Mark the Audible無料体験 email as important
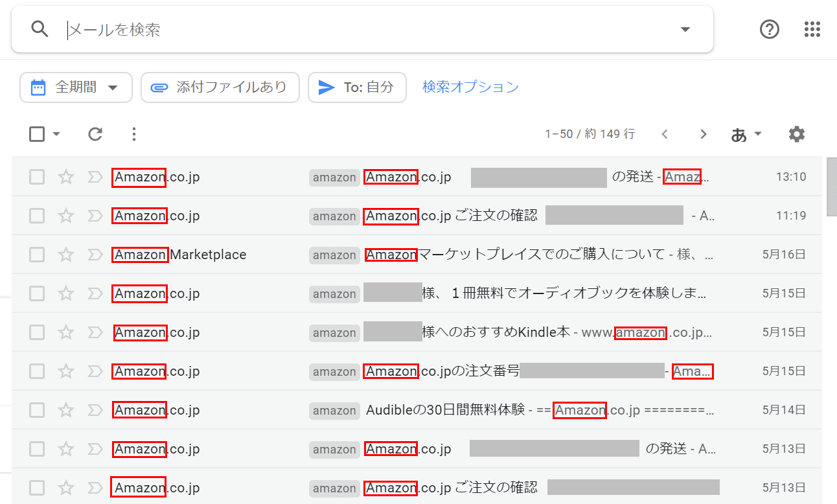The height and width of the screenshot is (504, 837). tap(95, 410)
